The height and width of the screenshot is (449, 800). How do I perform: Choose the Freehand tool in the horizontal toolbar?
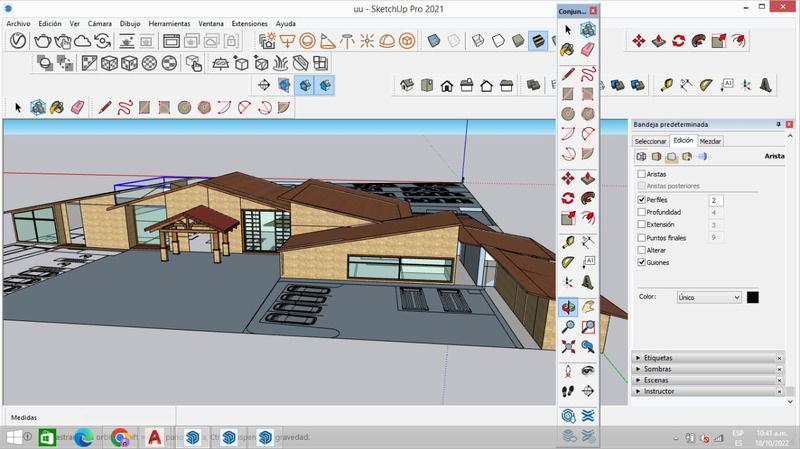point(124,108)
